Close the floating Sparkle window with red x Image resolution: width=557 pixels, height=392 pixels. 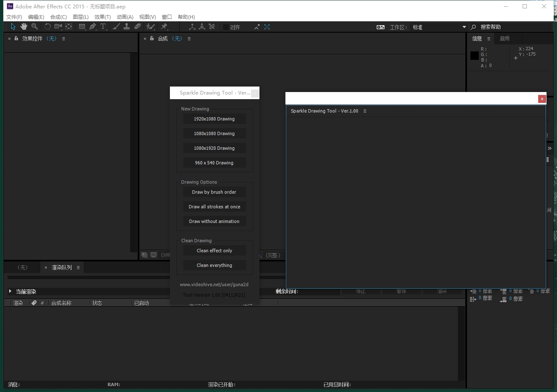coord(542,99)
